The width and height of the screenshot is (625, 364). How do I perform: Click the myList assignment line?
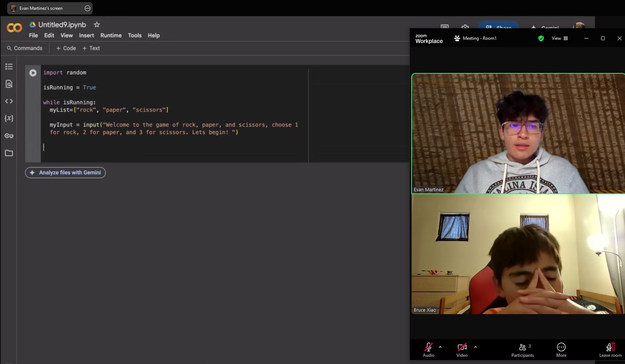[109, 110]
